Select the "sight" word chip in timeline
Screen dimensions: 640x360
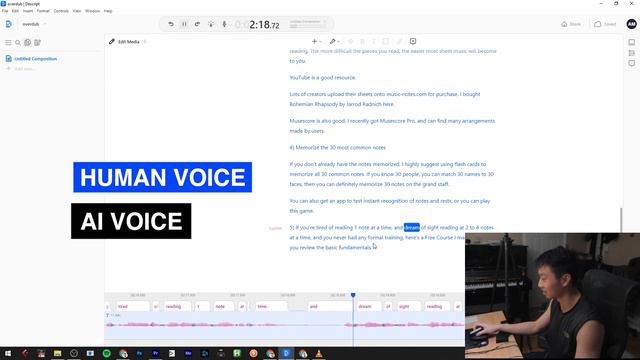409,307
